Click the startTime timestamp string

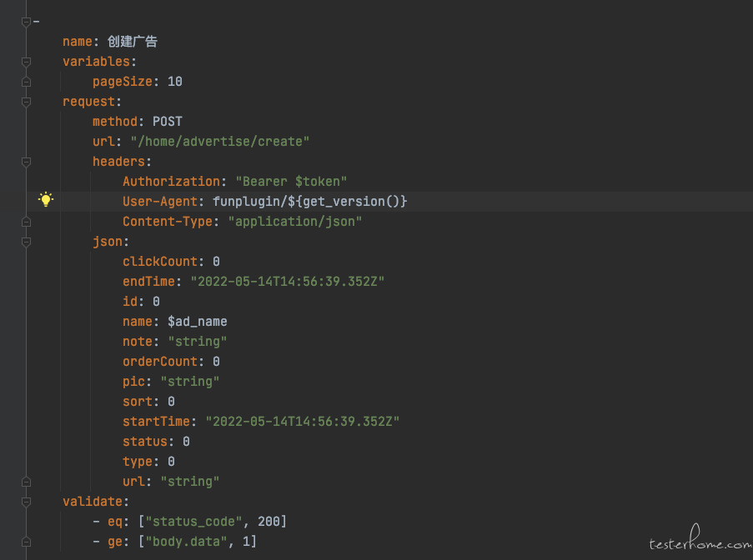(x=303, y=422)
